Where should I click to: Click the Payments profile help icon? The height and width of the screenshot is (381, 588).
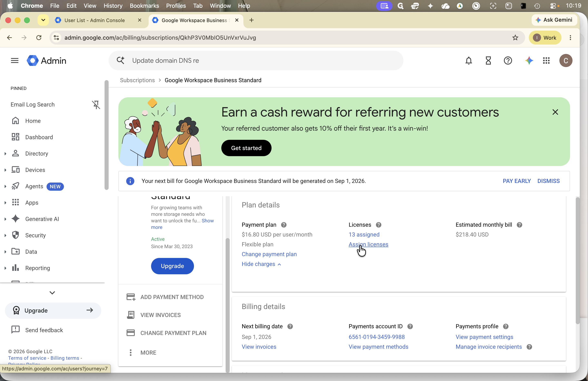click(506, 327)
